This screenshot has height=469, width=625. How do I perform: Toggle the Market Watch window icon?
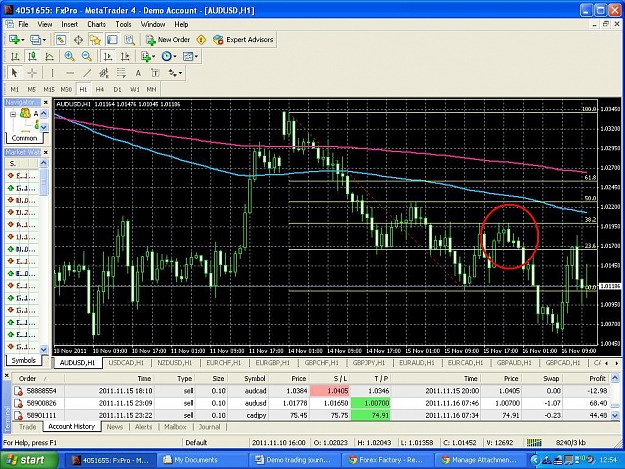coord(61,39)
